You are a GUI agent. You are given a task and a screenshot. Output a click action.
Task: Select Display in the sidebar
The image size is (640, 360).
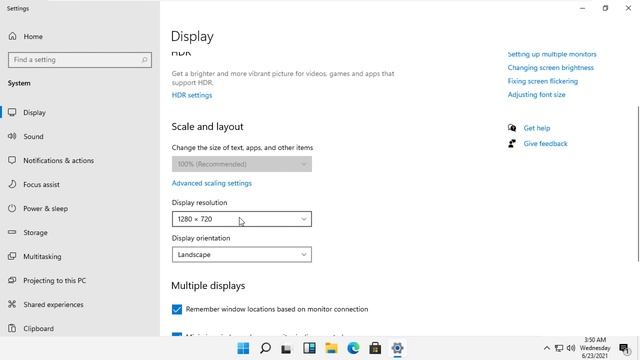[34, 112]
